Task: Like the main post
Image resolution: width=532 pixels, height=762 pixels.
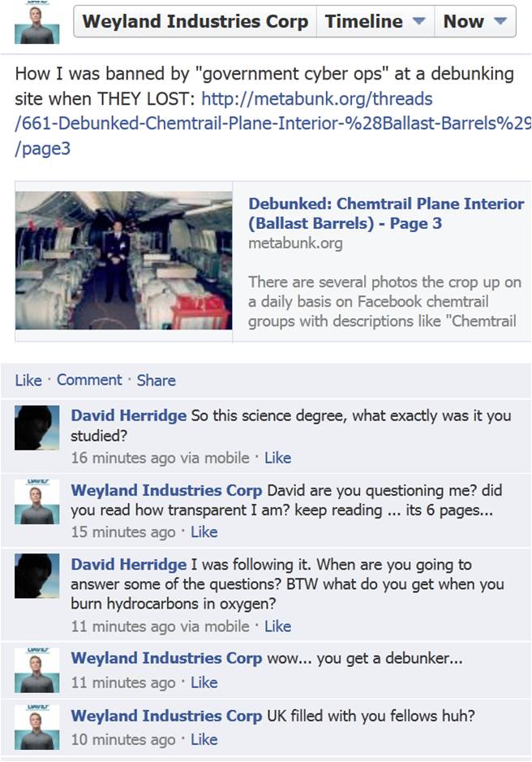Action: [28, 380]
